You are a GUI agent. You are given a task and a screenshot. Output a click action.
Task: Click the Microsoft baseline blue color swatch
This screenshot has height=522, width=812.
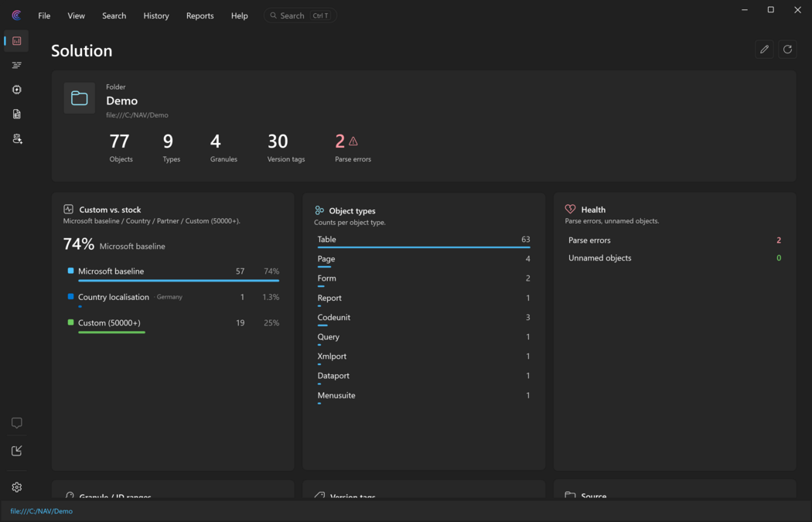[x=71, y=271]
